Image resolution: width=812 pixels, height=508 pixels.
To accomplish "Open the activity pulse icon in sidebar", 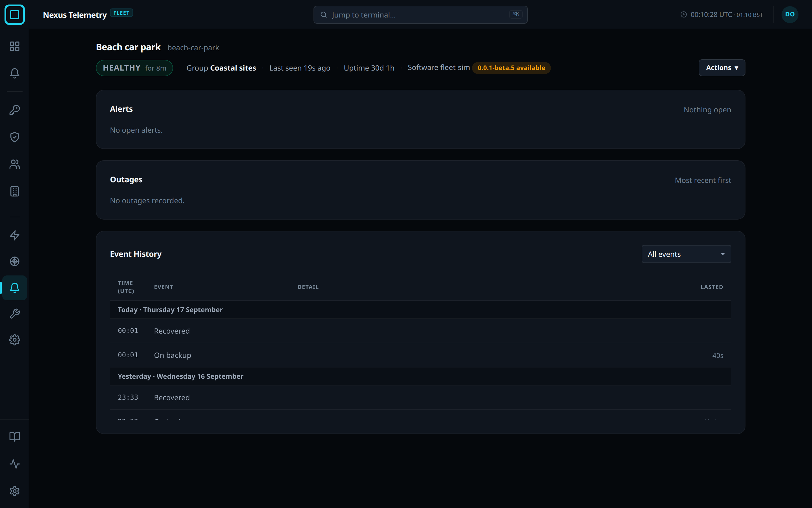I will tap(14, 464).
